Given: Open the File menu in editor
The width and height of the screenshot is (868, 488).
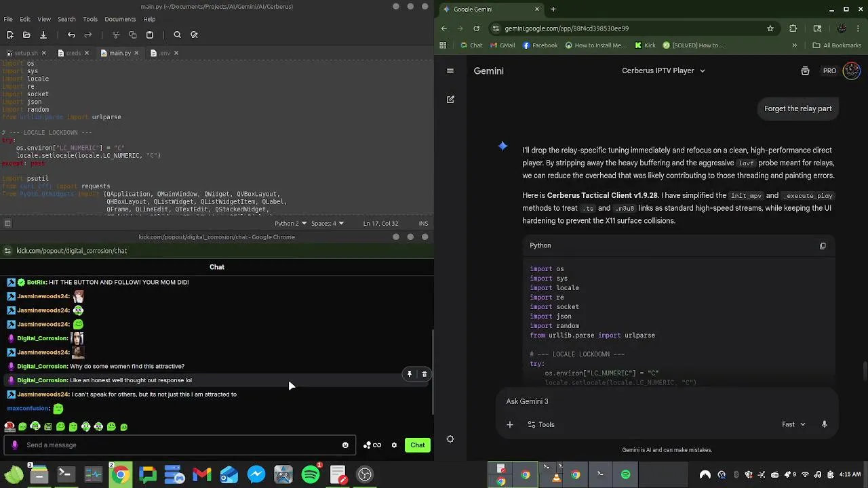Looking at the screenshot, I should (x=7, y=19).
